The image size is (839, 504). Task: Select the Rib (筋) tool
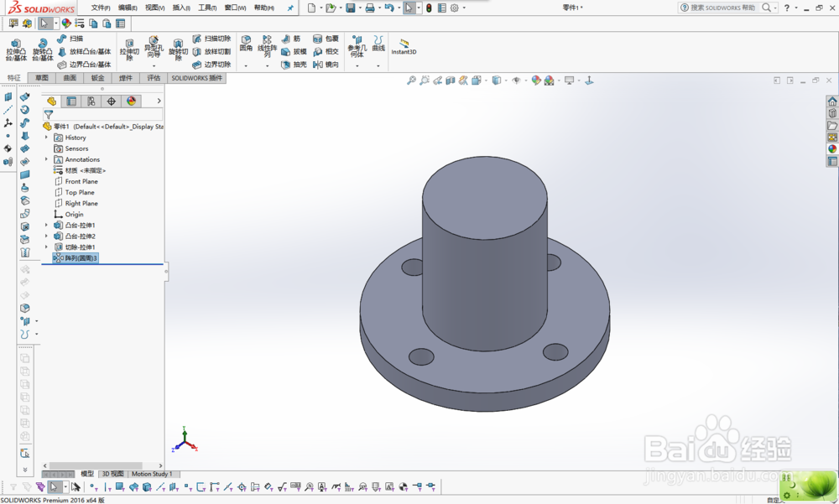[290, 39]
